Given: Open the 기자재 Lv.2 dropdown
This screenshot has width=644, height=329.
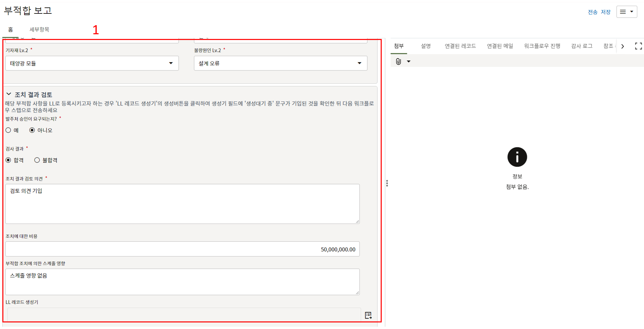Looking at the screenshot, I should (x=92, y=63).
